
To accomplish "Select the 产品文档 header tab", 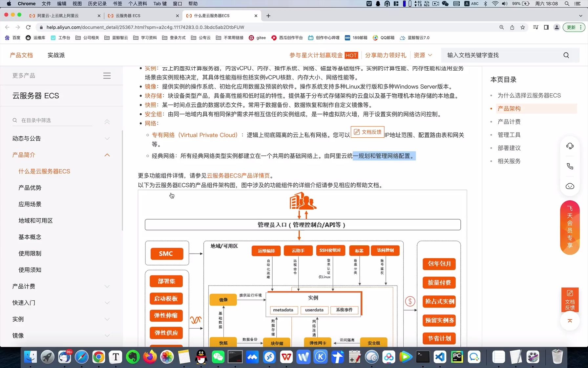I will click(x=21, y=55).
